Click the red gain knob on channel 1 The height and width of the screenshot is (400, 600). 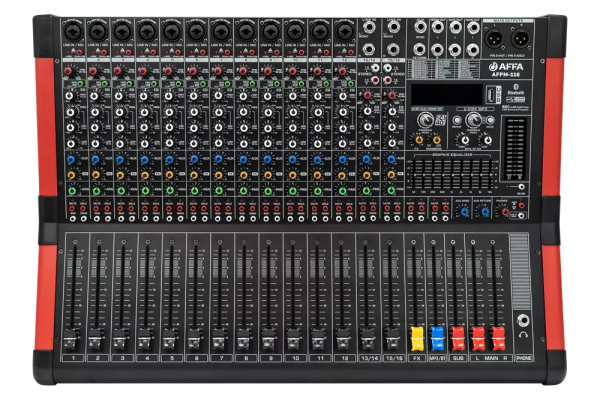pos(68,71)
